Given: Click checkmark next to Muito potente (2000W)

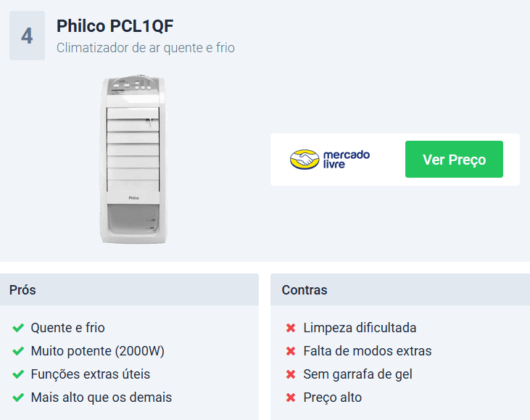Looking at the screenshot, I should click(x=18, y=351).
